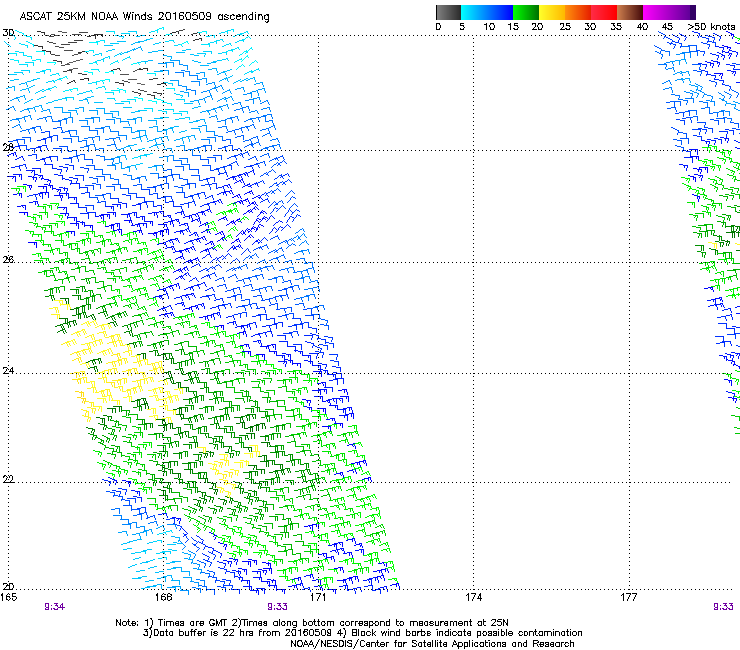
Task: Click the legend tick label '5'
Action: click(462, 26)
